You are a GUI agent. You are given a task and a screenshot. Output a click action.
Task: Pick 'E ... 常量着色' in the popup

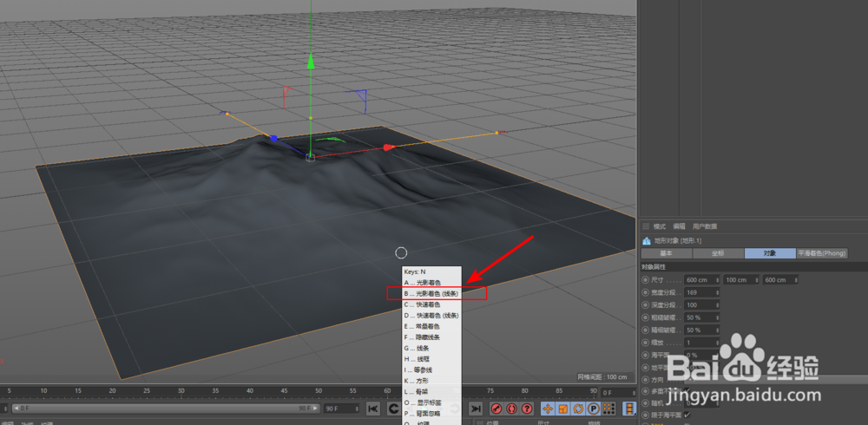coord(431,326)
